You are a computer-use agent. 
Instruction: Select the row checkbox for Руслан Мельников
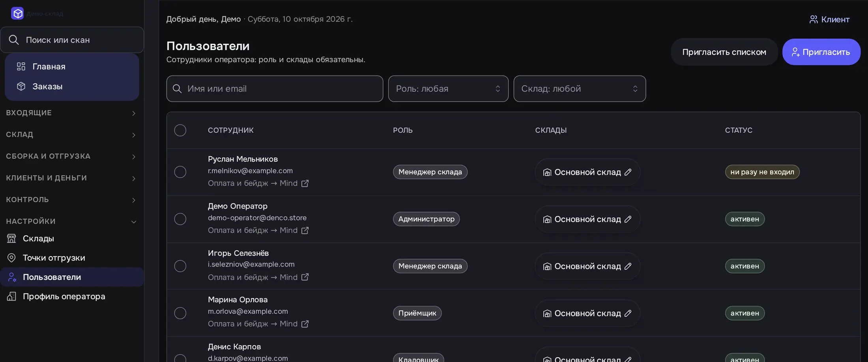coord(180,172)
